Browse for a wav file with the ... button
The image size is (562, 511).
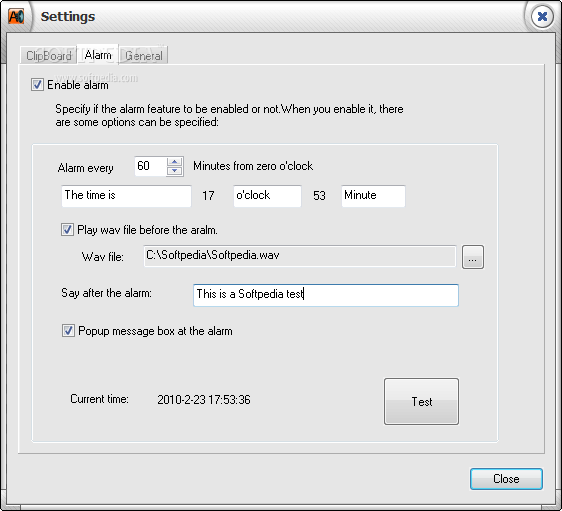click(473, 257)
